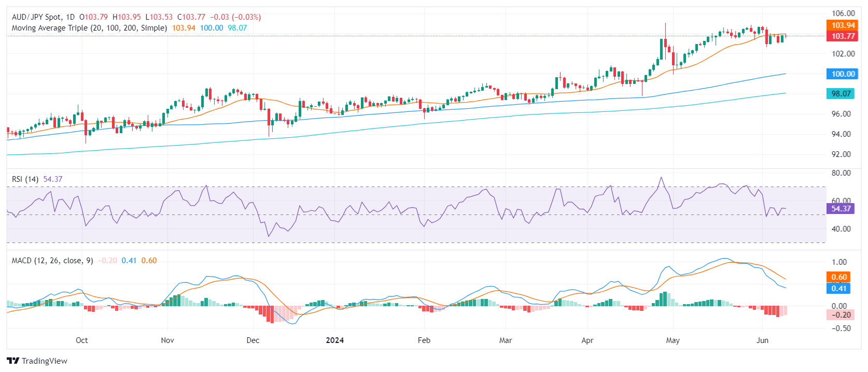Select the RSI (14) indicator label
The image size is (868, 372).
pos(25,179)
